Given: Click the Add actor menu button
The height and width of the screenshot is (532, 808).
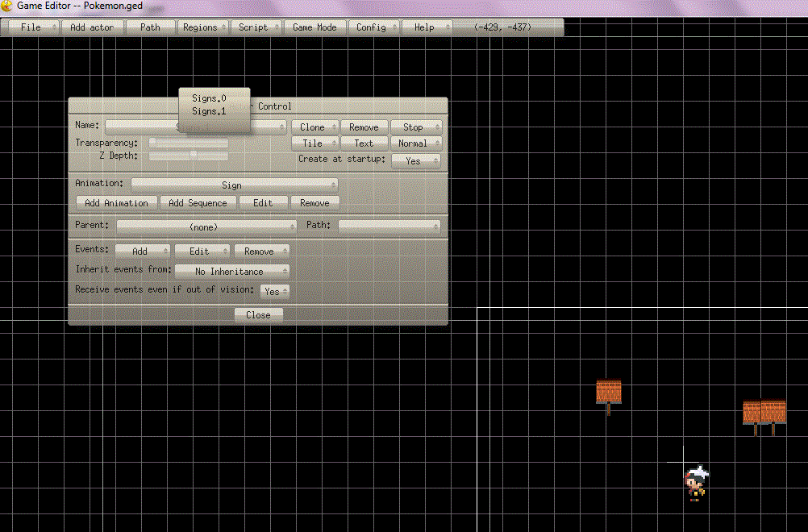Looking at the screenshot, I should [x=92, y=27].
